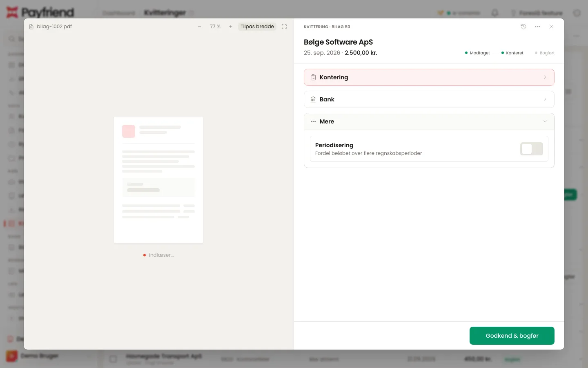Click the Tilpas bredde button
This screenshot has width=588, height=368.
click(257, 27)
